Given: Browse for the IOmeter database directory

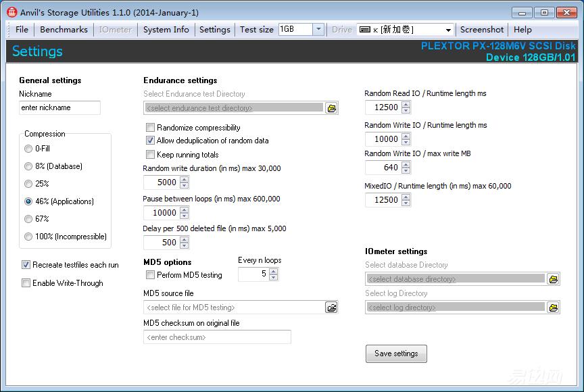Looking at the screenshot, I should [x=554, y=278].
